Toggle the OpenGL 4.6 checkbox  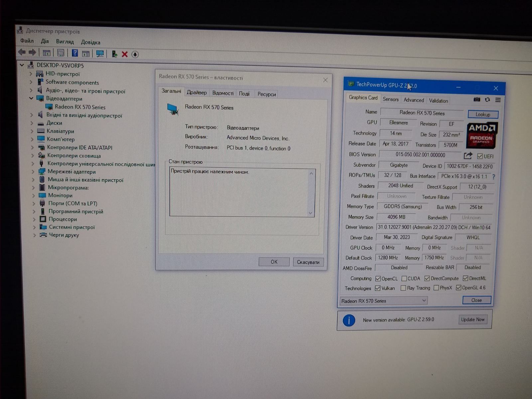(x=459, y=288)
